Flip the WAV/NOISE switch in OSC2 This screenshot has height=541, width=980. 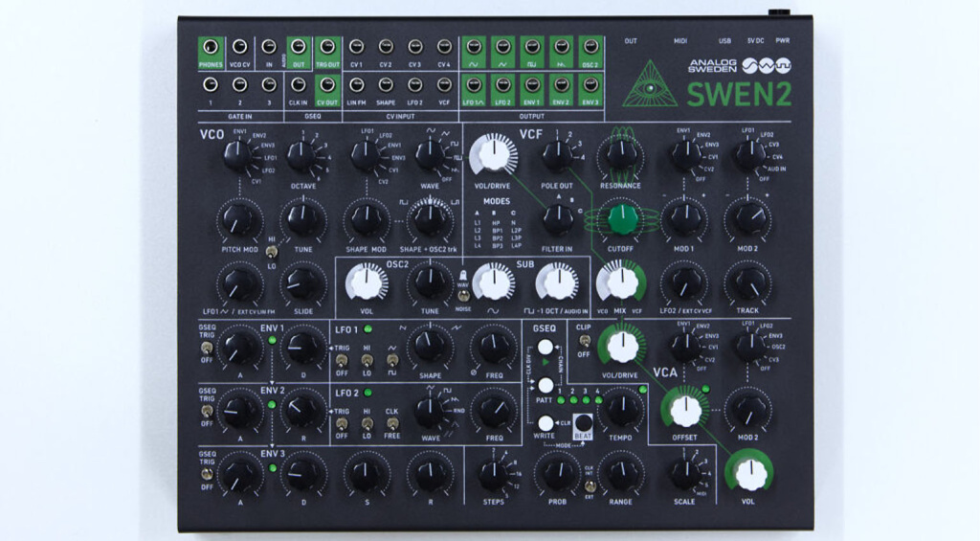pos(463,296)
